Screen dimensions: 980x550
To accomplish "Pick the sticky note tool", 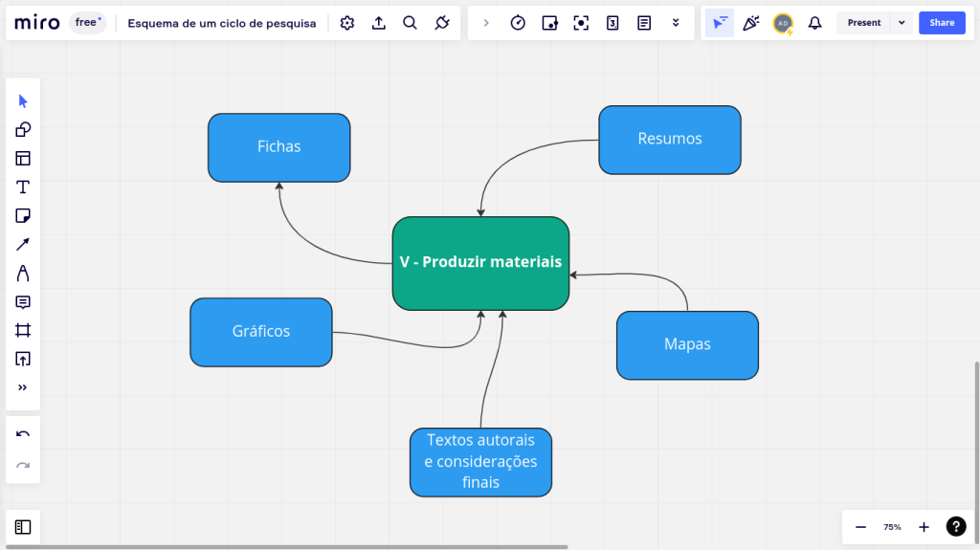I will click(x=23, y=216).
